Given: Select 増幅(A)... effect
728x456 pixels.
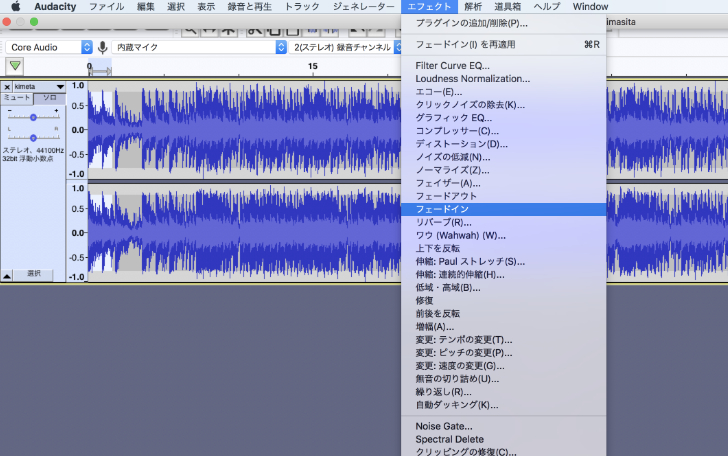Looking at the screenshot, I should [x=504, y=326].
